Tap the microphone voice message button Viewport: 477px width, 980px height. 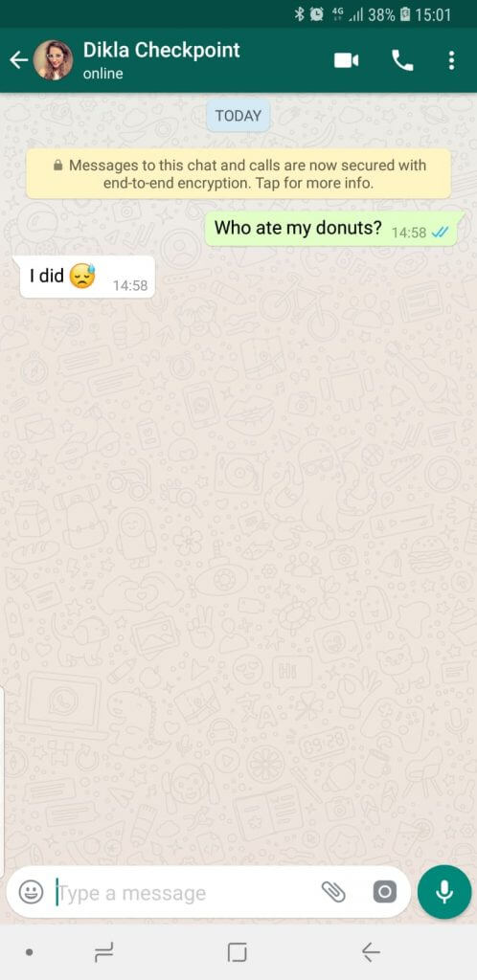pos(444,892)
